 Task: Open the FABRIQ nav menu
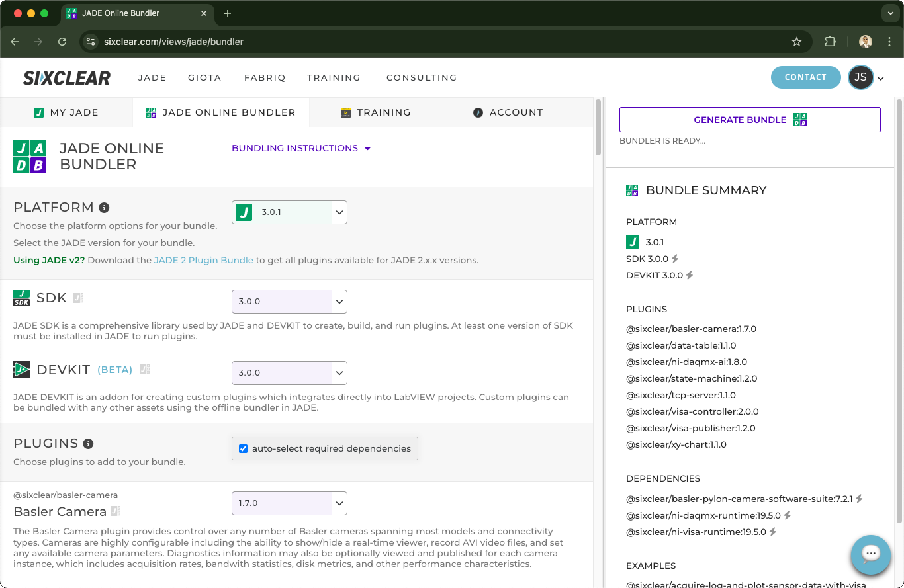[x=265, y=77]
